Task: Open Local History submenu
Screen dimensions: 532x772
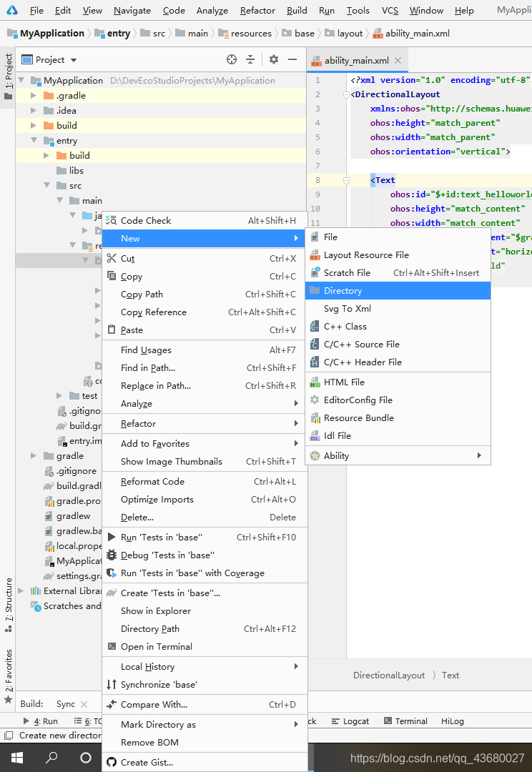Action: pyautogui.click(x=205, y=667)
